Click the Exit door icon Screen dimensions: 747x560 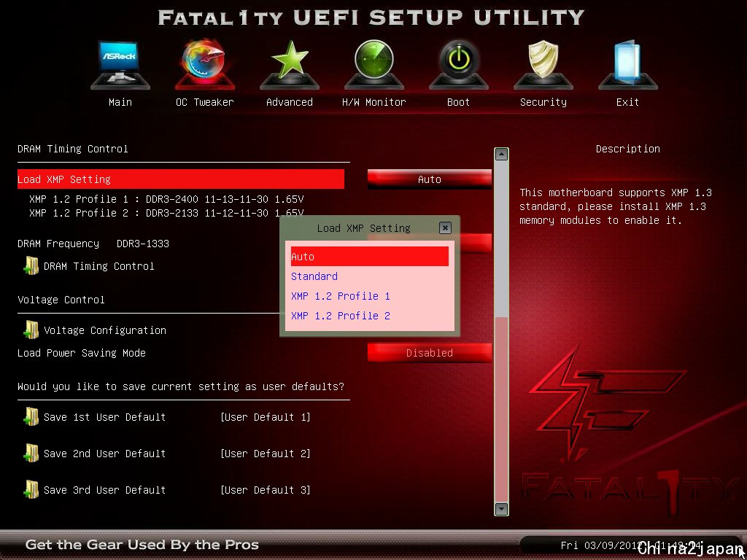[628, 64]
